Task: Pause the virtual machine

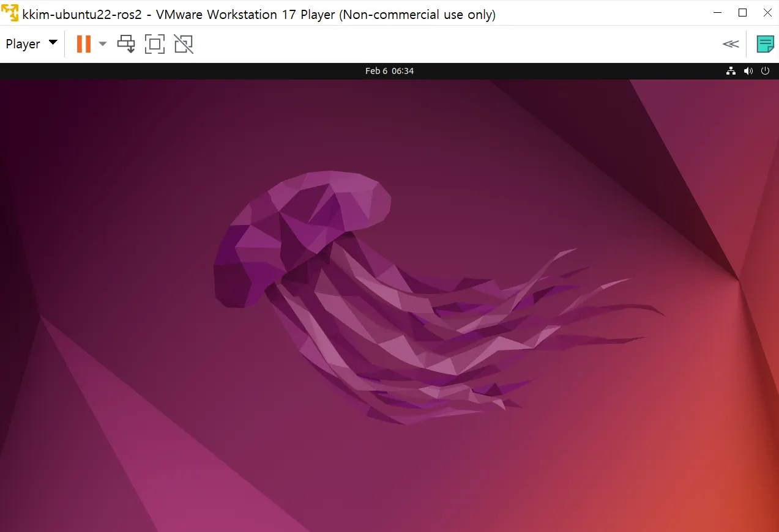Action: click(84, 44)
